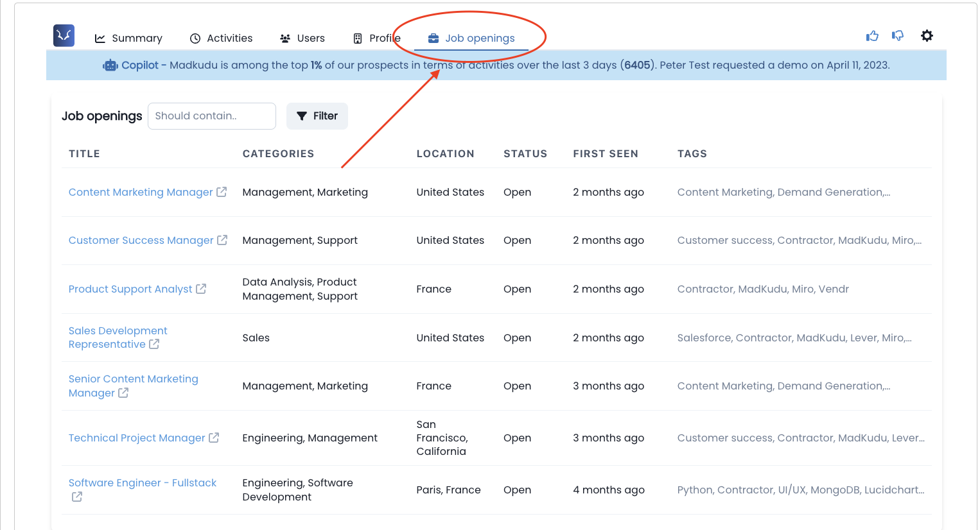Open external link icon for Senior Content Marketing Manager

pos(123,393)
